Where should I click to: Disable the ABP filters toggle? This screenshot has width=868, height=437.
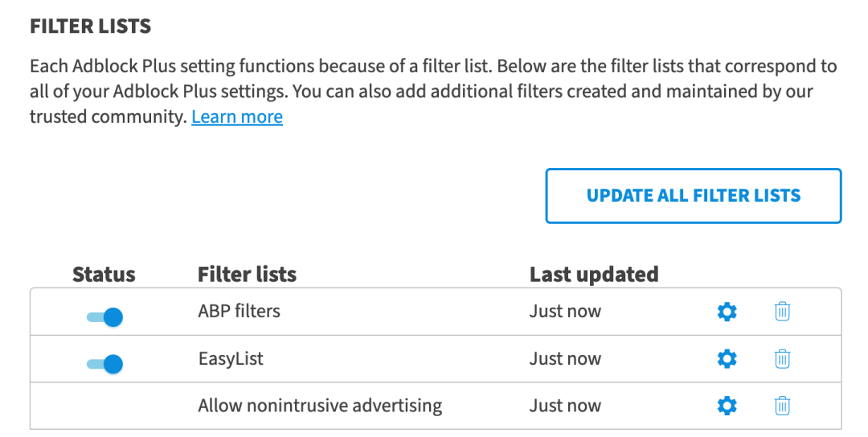104,317
